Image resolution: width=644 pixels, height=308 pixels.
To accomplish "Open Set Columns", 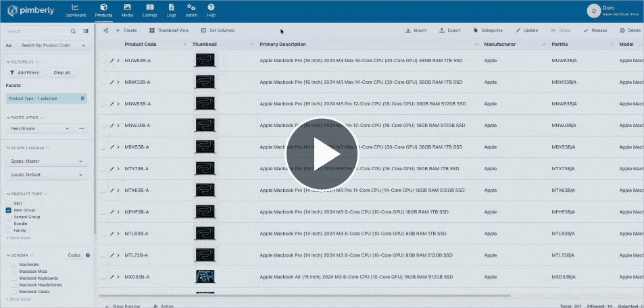I will point(218,30).
